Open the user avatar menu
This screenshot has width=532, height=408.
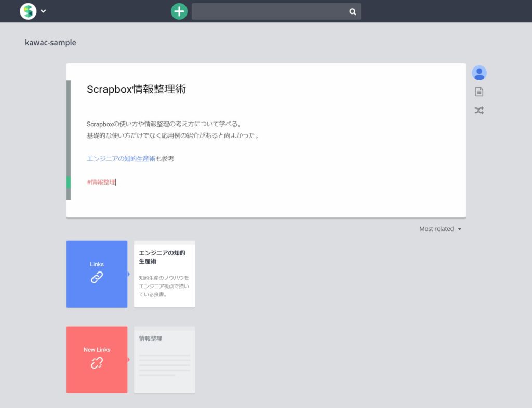[x=479, y=73]
